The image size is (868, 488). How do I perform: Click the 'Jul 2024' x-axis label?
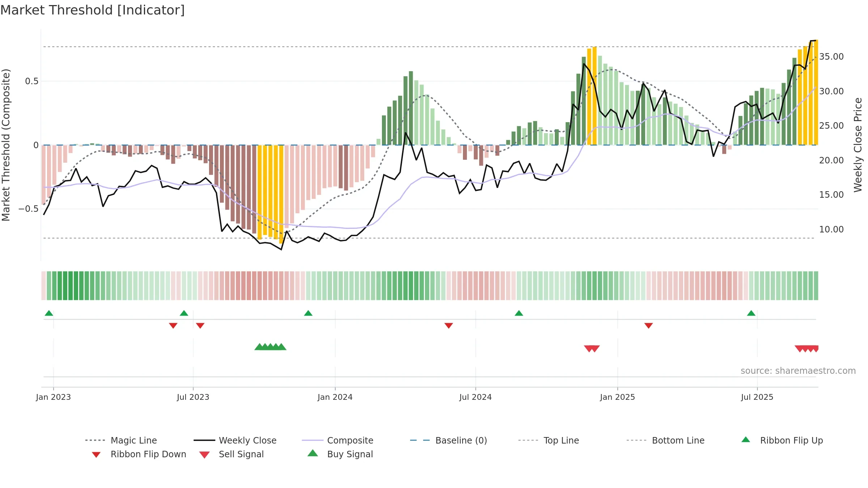click(476, 397)
